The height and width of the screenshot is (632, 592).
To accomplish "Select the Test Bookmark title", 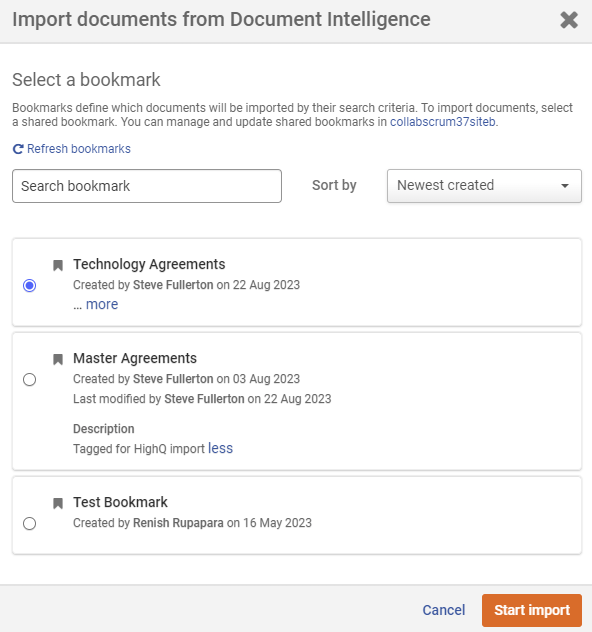I will tap(120, 502).
